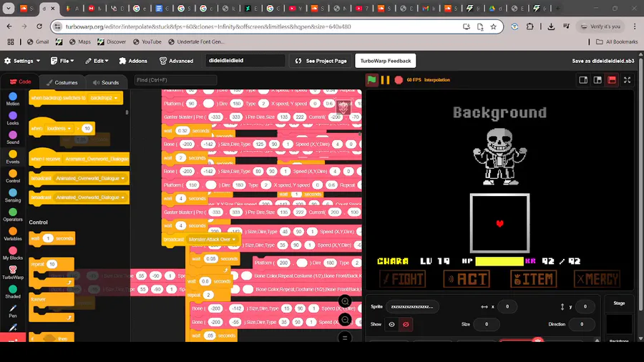Open Monster Attack Over broadcast dropdown

[x=212, y=239]
